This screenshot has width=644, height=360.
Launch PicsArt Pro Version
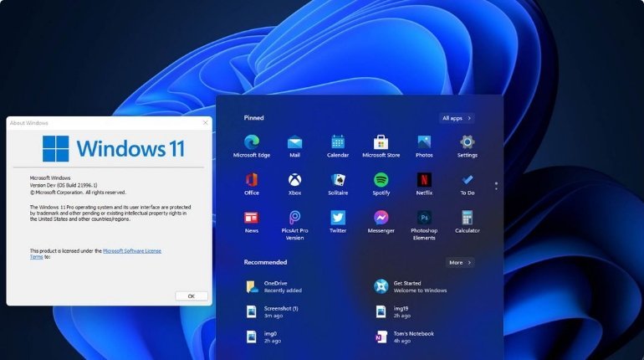(294, 225)
